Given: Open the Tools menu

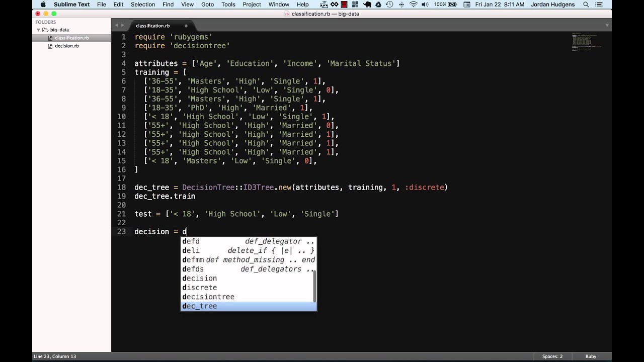Looking at the screenshot, I should [228, 5].
